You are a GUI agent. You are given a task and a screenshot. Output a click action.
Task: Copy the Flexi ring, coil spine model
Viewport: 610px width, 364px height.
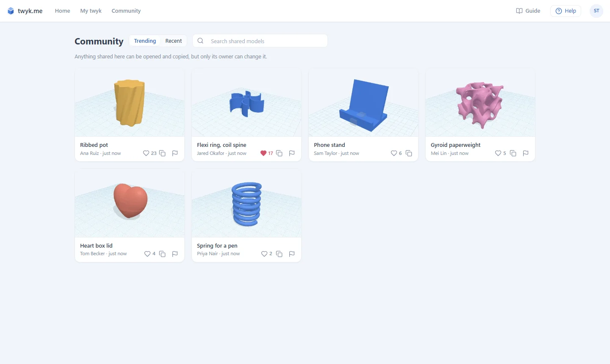[279, 153]
